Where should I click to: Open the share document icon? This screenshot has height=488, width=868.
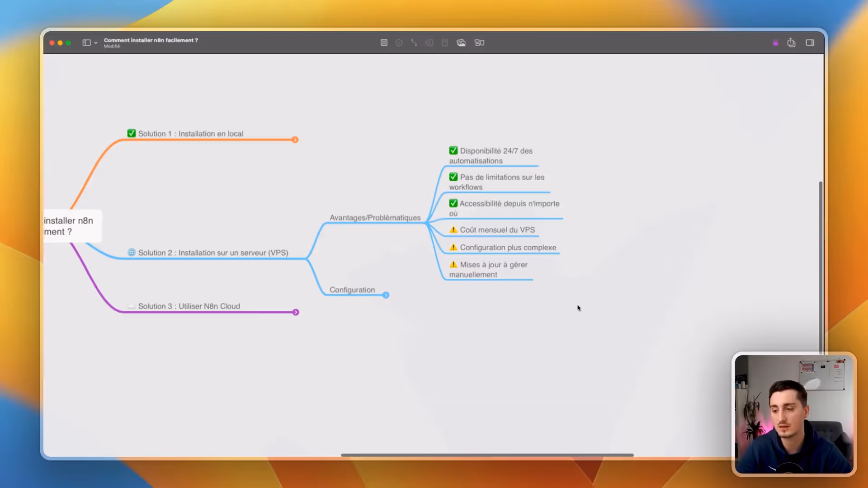tap(791, 42)
